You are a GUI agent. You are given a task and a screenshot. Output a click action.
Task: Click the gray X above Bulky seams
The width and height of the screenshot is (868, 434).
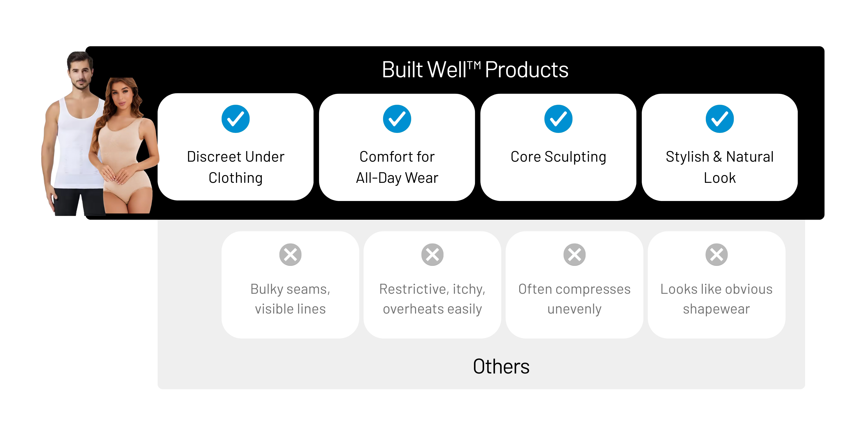pyautogui.click(x=290, y=255)
